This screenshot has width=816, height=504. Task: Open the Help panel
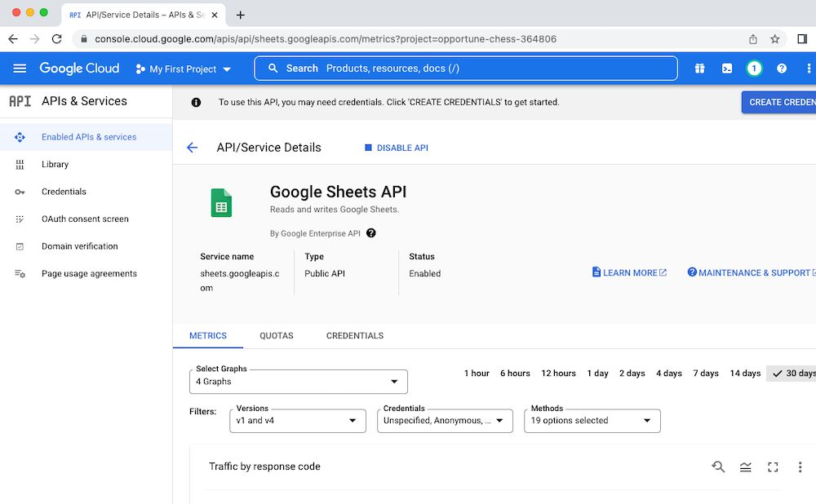tap(781, 69)
